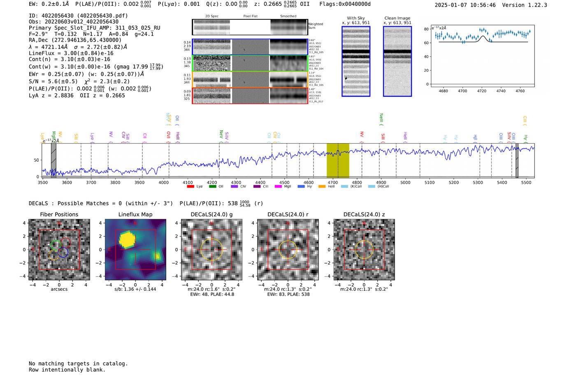Click the orange HeII legend swatch
Image resolution: width=576 pixels, height=392 pixels.
coord(322,186)
